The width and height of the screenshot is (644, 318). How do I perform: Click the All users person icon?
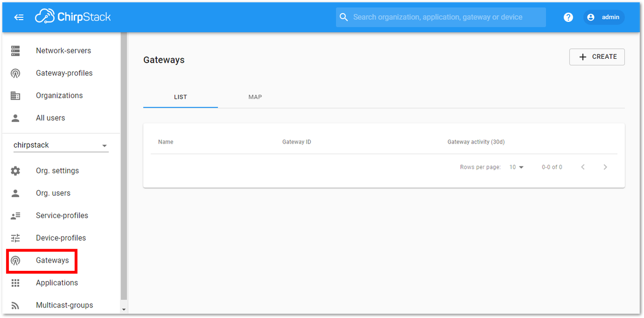click(15, 118)
